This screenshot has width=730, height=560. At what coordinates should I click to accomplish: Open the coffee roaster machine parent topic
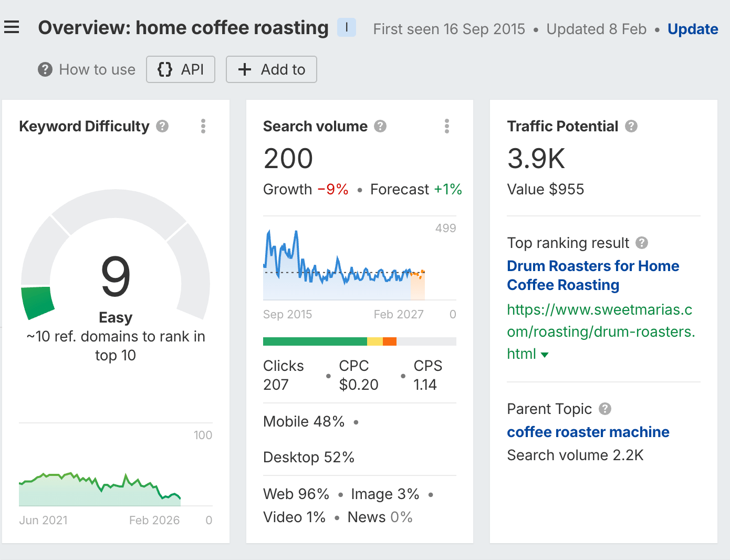pyautogui.click(x=588, y=432)
